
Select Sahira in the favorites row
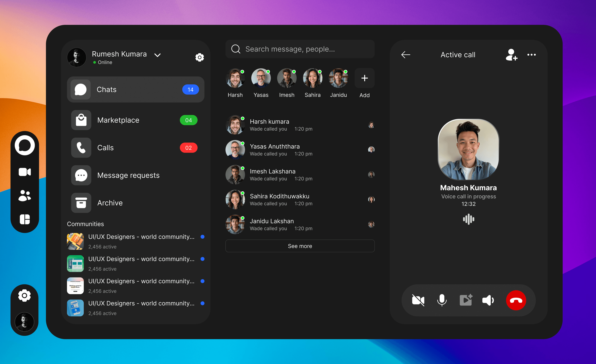click(313, 83)
